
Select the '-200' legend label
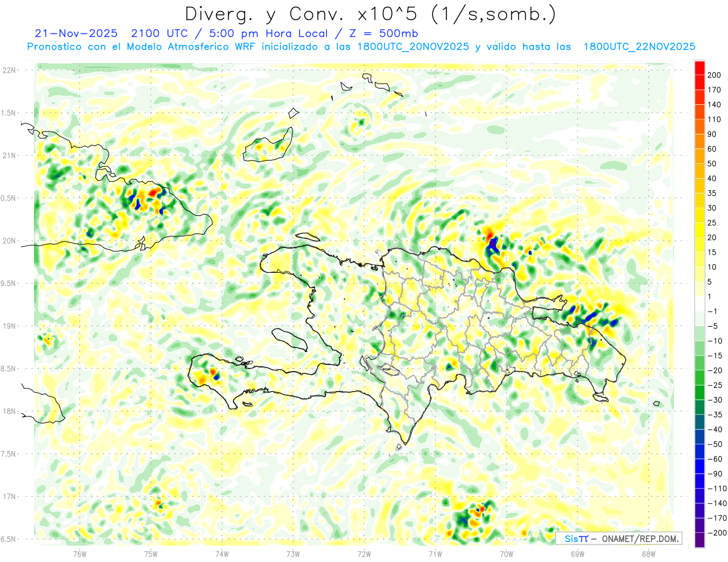pos(718,533)
